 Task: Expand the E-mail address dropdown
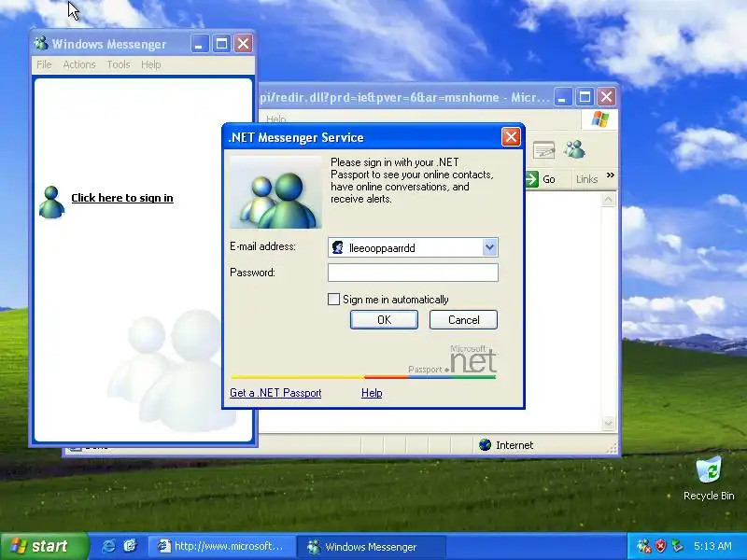(x=489, y=247)
